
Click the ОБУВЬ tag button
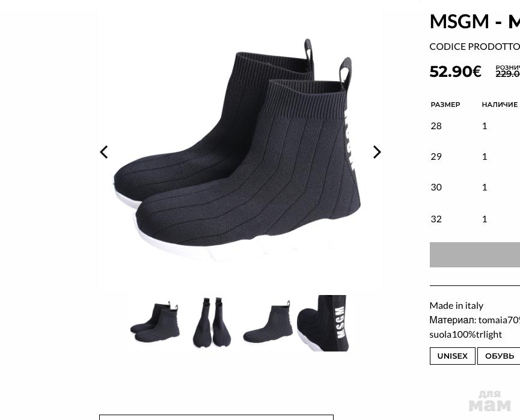point(499,356)
